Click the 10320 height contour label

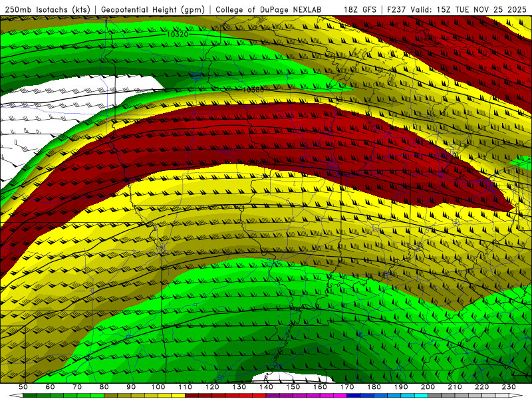(x=177, y=35)
